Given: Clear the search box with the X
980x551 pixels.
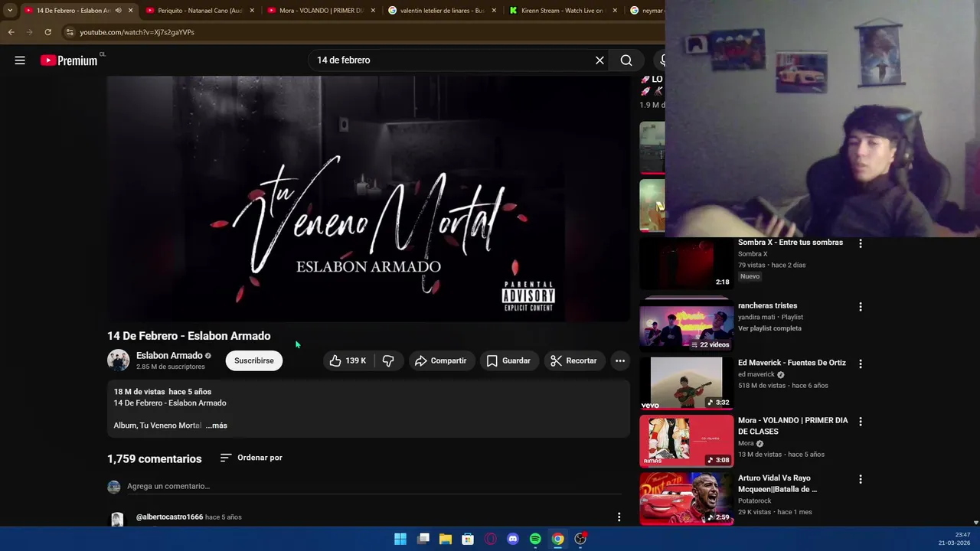Looking at the screenshot, I should [599, 60].
